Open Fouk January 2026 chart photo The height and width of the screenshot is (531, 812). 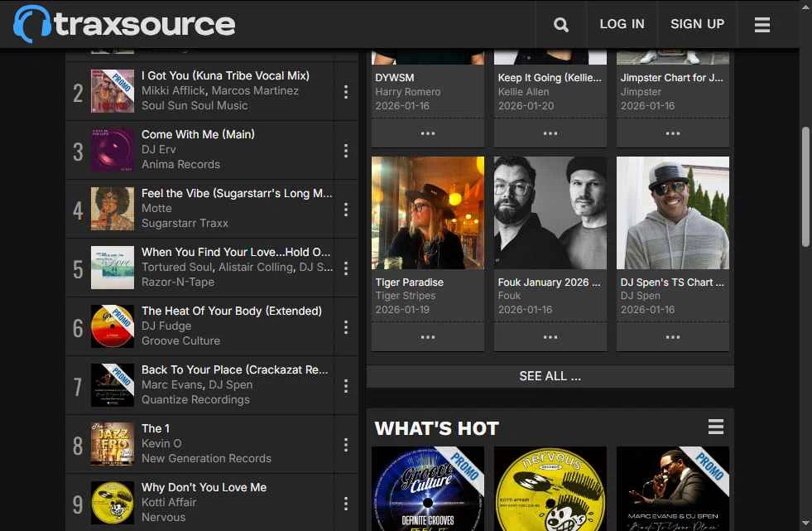[x=550, y=213]
